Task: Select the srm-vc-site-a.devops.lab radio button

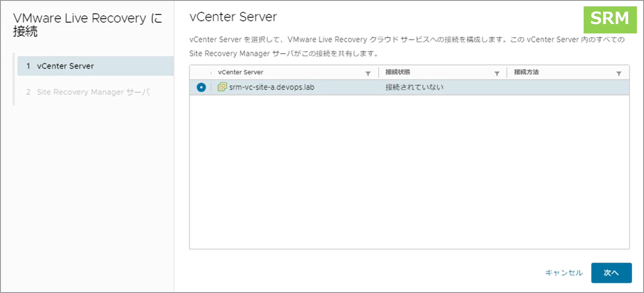Action: pos(201,87)
